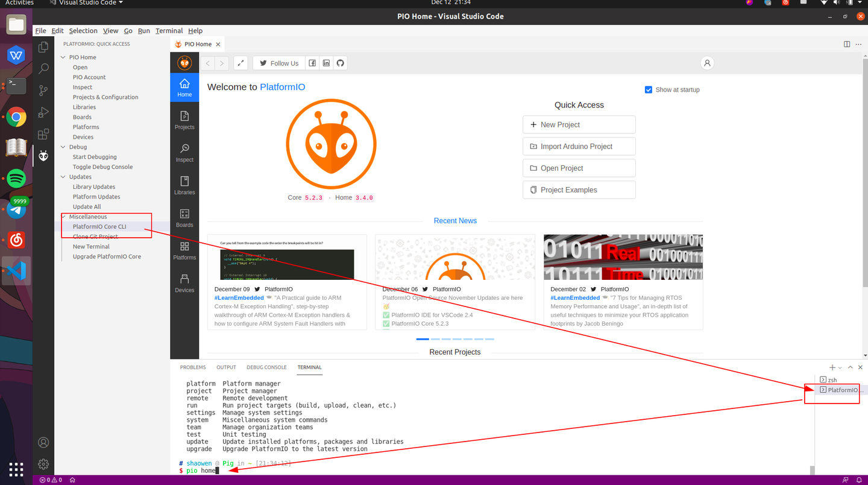Open Libraries in the PIO Home sidebar
Image resolution: width=868 pixels, height=485 pixels.
click(x=184, y=186)
